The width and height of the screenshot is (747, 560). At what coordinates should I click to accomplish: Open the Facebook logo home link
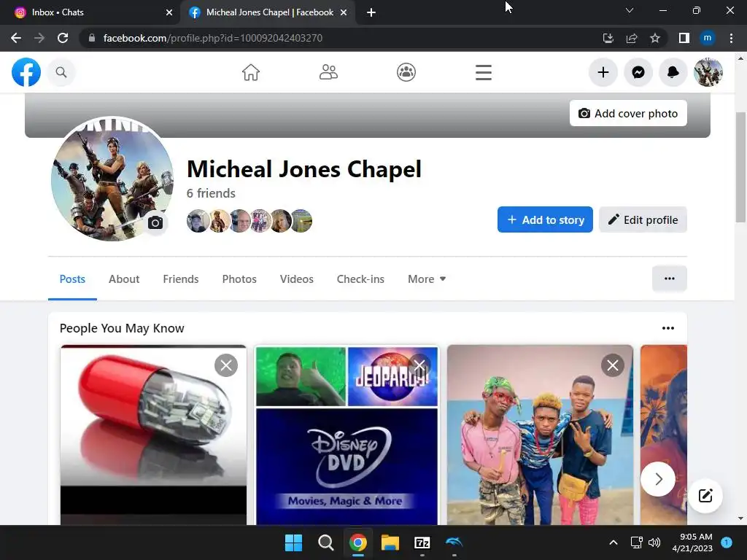26,72
